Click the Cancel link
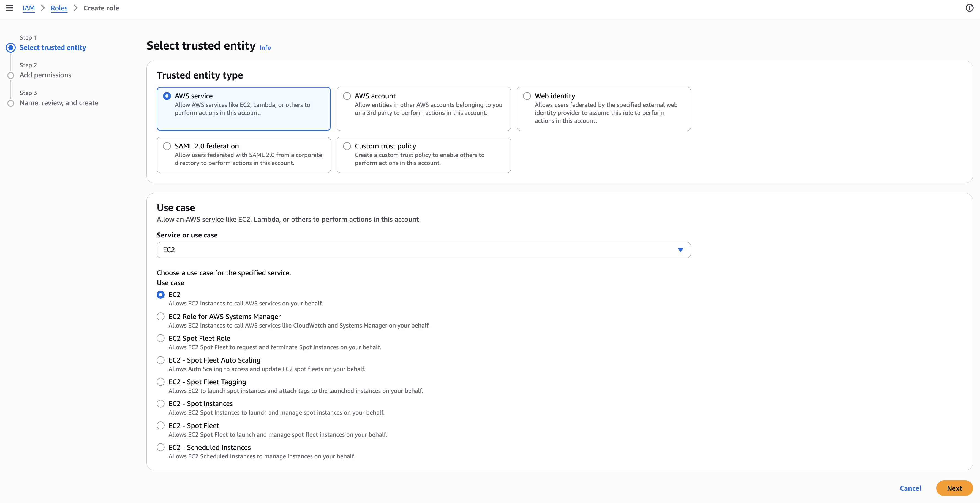This screenshot has height=503, width=980. [910, 488]
